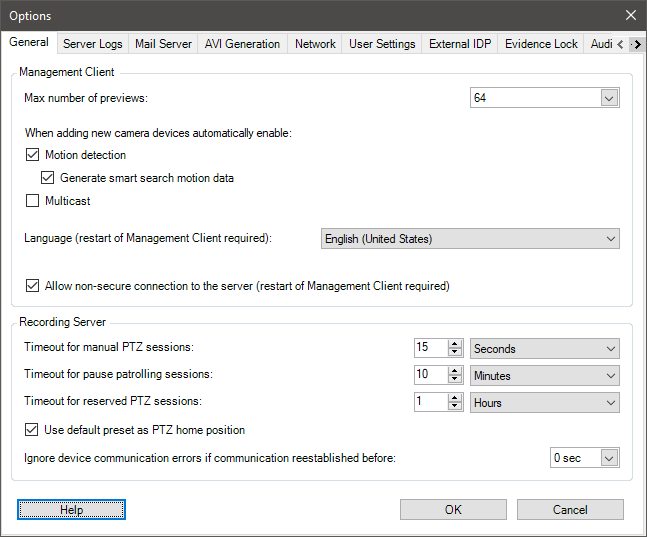Decrease pause patrolling timeout with down arrow
Image resolution: width=647 pixels, height=537 pixels.
click(454, 381)
